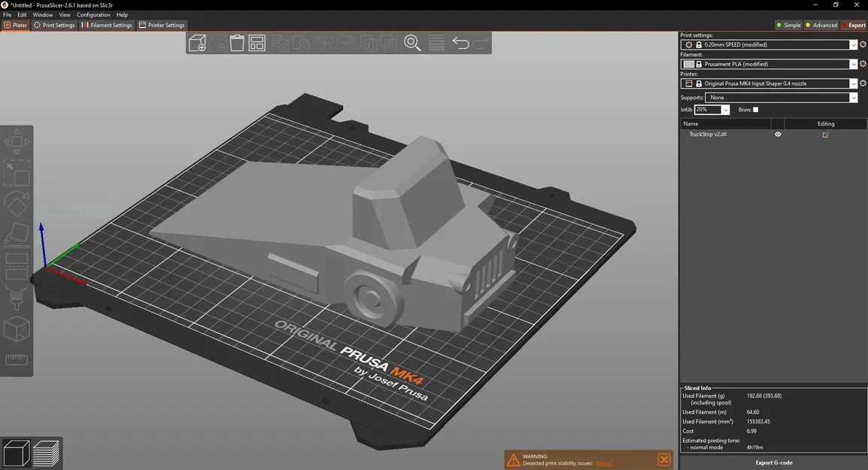Expand the Print settings preset dropdown
868x470 pixels.
(x=853, y=45)
